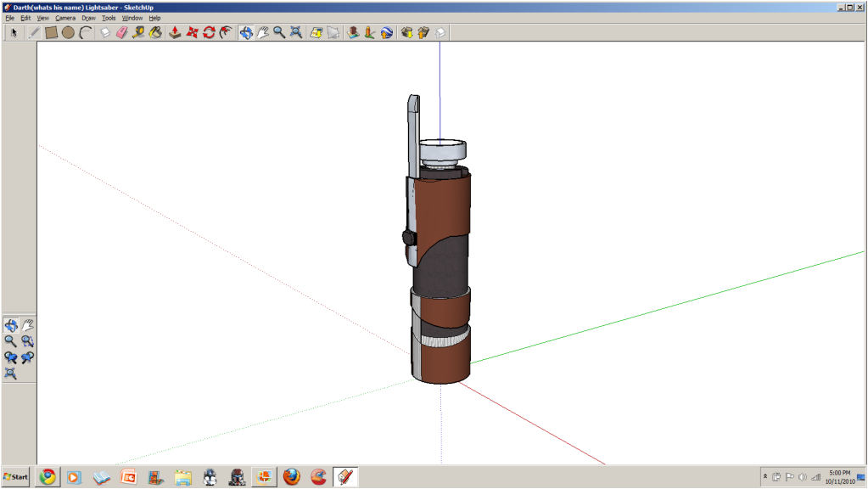Image resolution: width=868 pixels, height=489 pixels.
Task: Click the Make Component icon
Action: 105,32
